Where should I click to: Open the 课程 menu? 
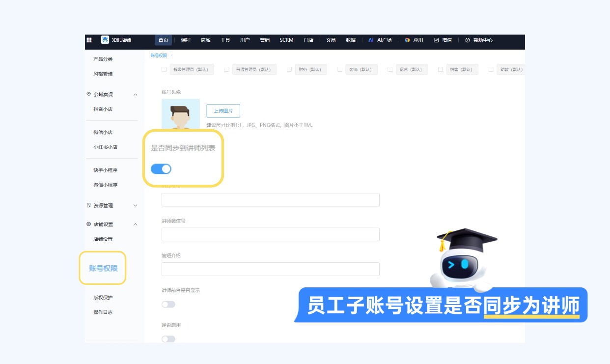click(x=186, y=40)
